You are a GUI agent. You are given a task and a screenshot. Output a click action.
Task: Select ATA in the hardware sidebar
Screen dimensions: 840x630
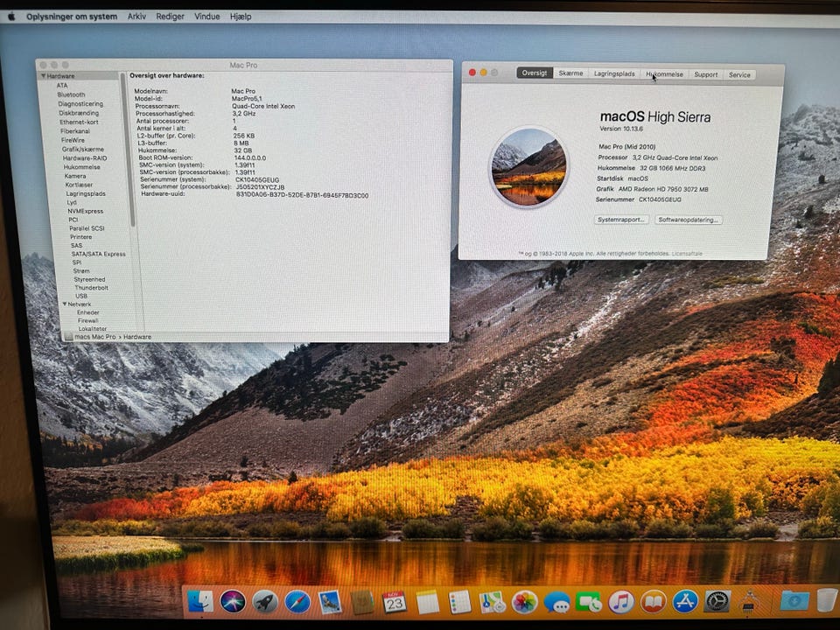(x=62, y=85)
